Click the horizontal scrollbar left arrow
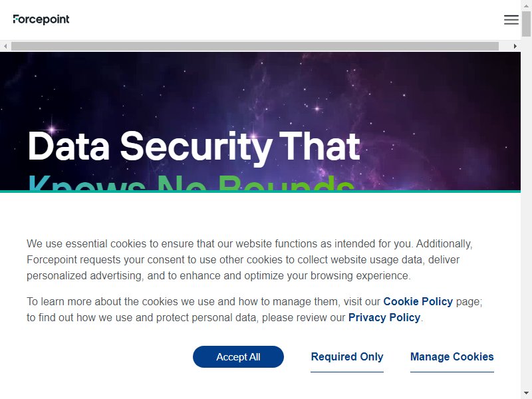Screen dimensions: 532x399 5,46
